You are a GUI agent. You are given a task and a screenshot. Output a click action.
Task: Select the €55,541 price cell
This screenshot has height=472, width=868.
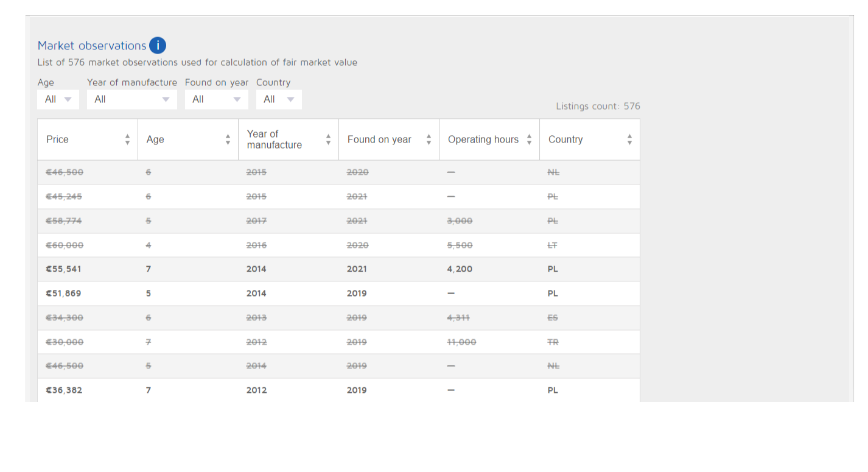coord(64,269)
